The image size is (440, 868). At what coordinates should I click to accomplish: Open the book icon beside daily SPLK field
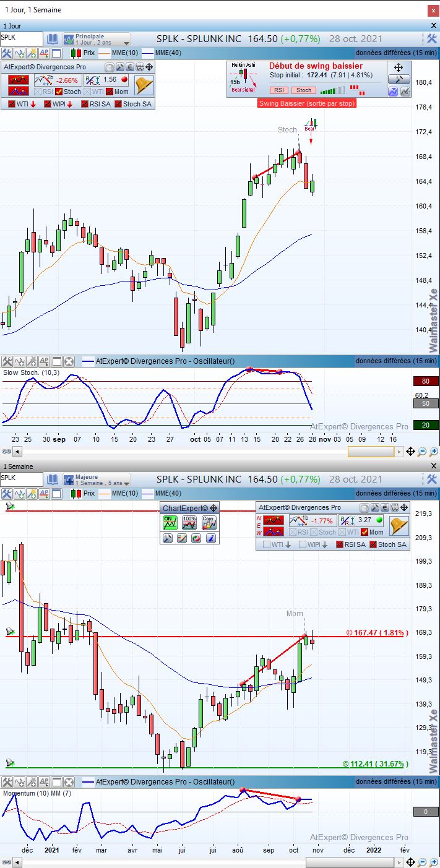(x=53, y=38)
